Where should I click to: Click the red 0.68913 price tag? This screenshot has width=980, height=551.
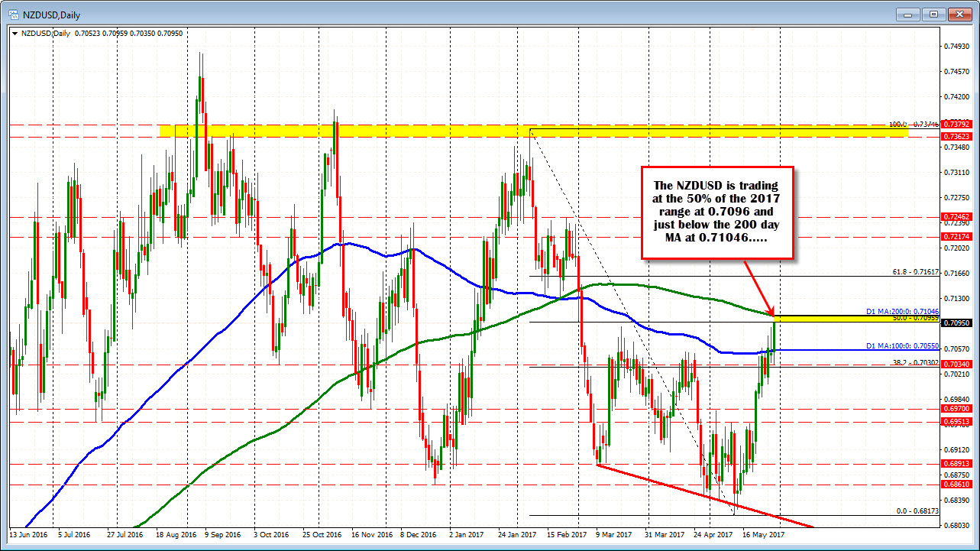(x=957, y=464)
